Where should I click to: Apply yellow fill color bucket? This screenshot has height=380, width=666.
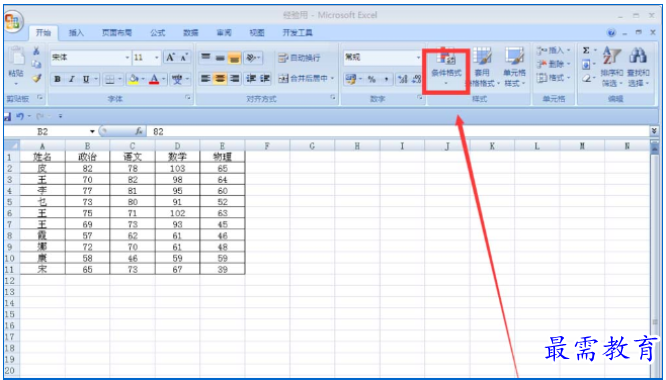coord(133,79)
